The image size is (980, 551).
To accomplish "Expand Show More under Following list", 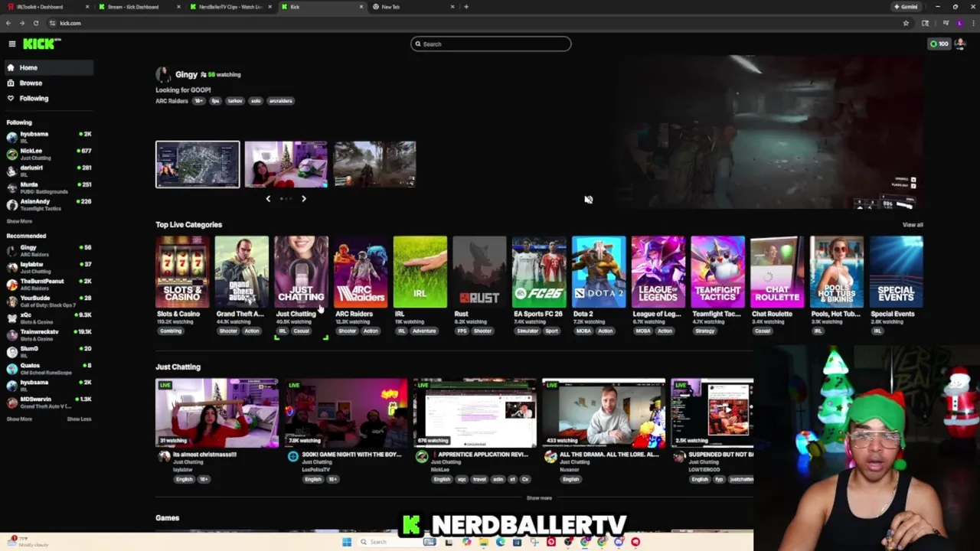I will click(x=19, y=221).
